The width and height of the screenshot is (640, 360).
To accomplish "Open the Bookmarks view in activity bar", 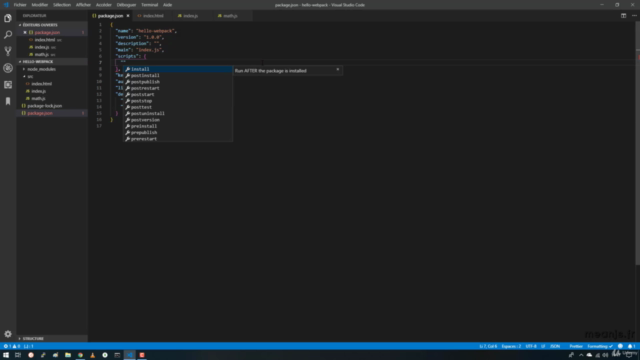I will (x=8, y=101).
